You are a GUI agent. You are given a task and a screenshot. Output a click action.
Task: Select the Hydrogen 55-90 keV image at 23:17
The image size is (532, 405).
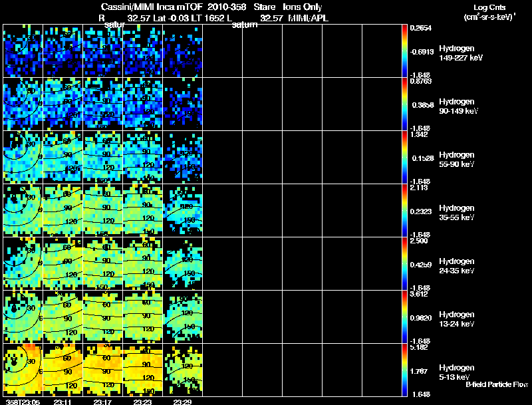pos(103,158)
